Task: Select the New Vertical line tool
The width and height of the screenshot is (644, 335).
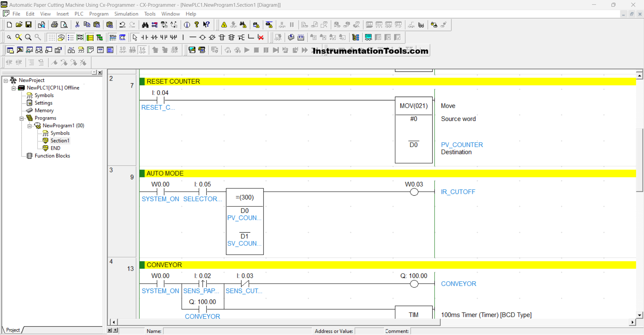Action: coord(183,37)
